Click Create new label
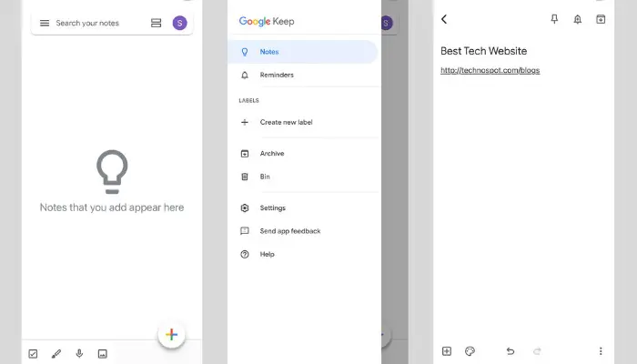637x364 pixels. tap(302, 122)
